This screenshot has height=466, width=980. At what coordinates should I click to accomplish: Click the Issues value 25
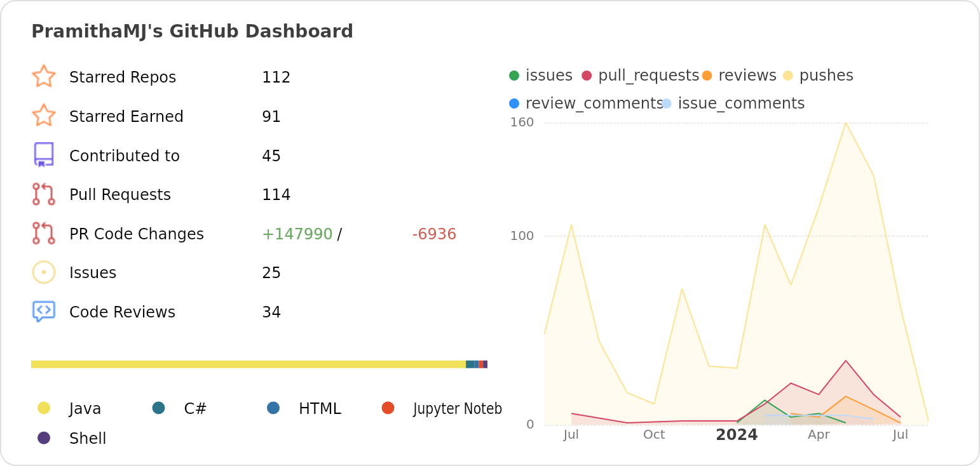pyautogui.click(x=271, y=272)
